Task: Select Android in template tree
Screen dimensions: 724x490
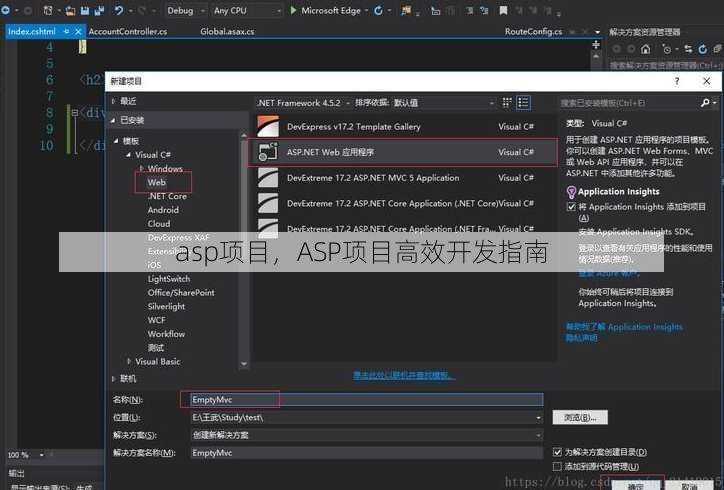Action: [163, 210]
